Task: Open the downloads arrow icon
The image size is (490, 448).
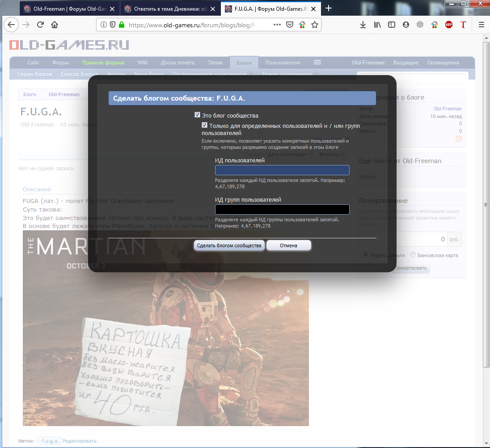Action: [x=363, y=25]
